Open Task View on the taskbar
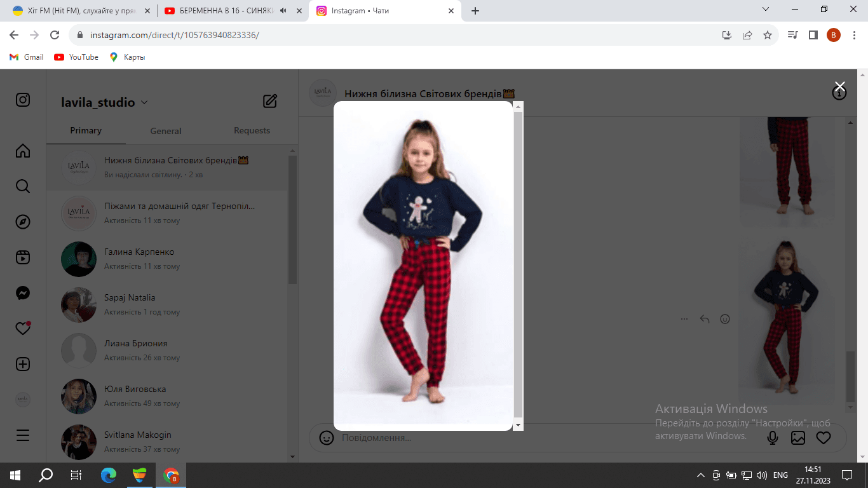 (x=76, y=475)
